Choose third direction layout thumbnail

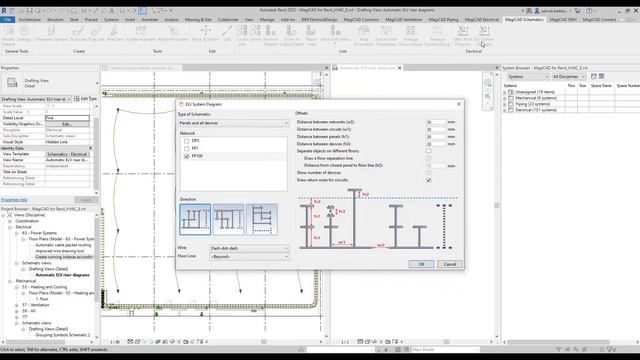(262, 220)
